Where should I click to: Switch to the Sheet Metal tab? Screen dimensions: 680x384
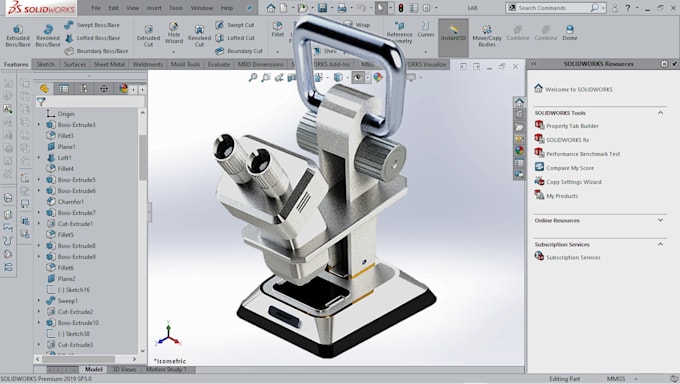(109, 64)
